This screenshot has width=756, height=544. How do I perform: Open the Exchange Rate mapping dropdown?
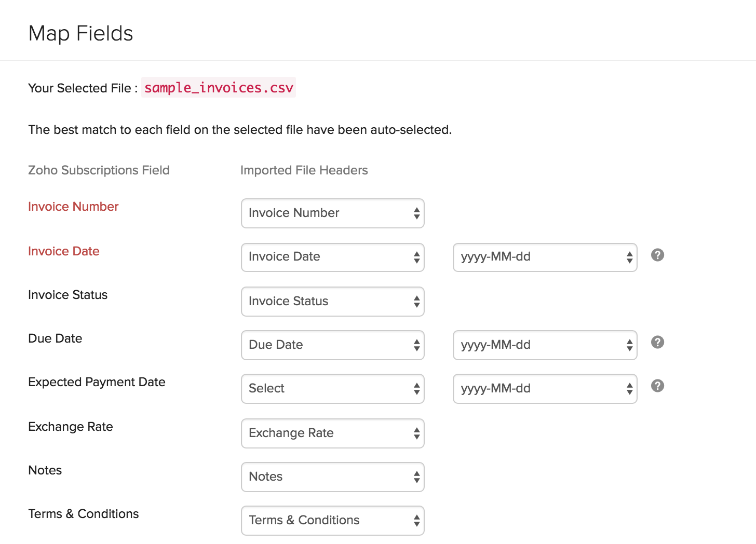click(332, 433)
